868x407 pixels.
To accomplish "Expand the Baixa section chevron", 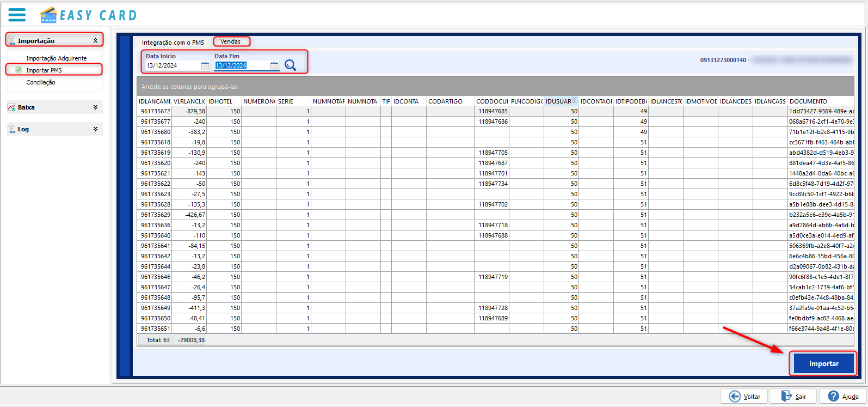I will coord(96,107).
